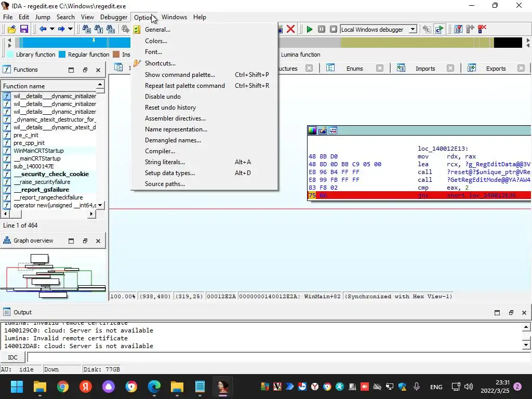Click Functions list scroll down arrow
The image size is (532, 399).
[x=100, y=205]
